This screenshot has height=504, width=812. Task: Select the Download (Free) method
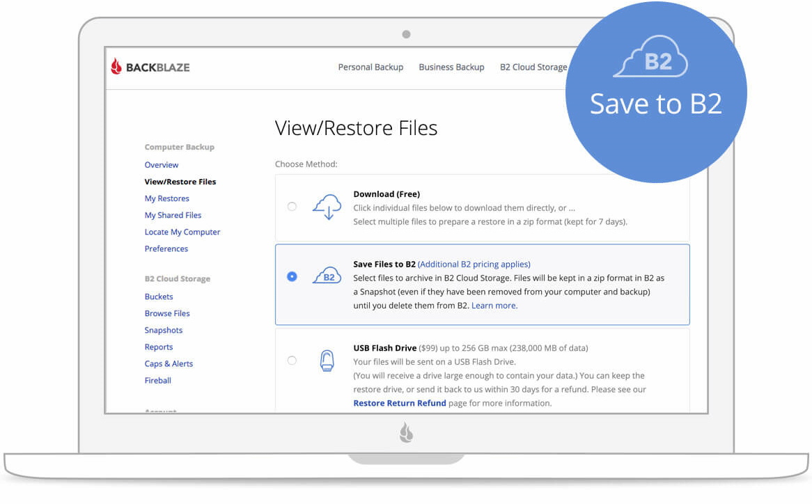[292, 206]
